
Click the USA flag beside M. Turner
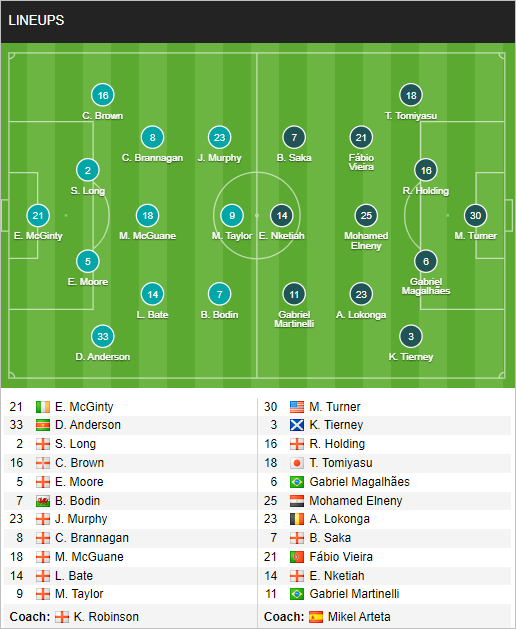[297, 407]
